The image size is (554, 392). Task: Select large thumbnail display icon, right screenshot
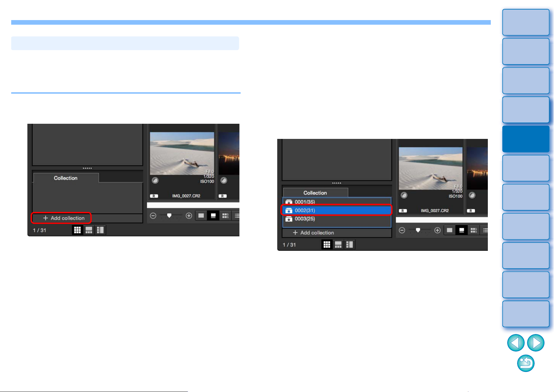pos(450,230)
